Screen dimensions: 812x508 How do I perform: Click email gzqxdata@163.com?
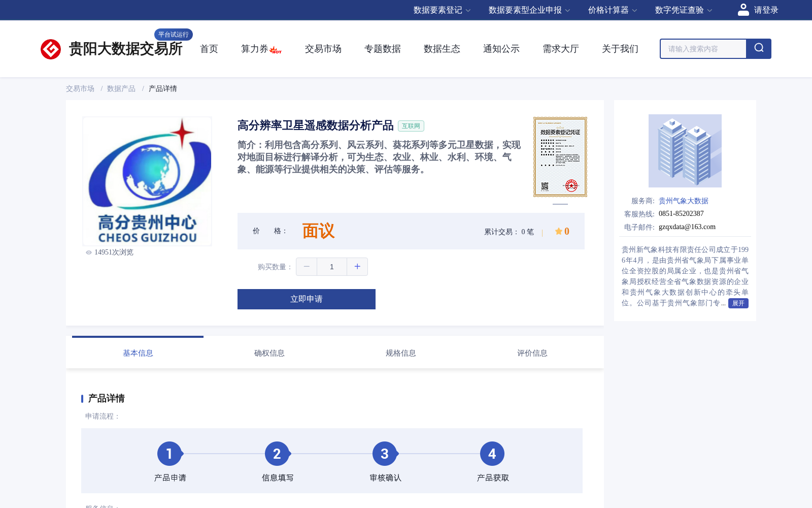click(x=687, y=227)
